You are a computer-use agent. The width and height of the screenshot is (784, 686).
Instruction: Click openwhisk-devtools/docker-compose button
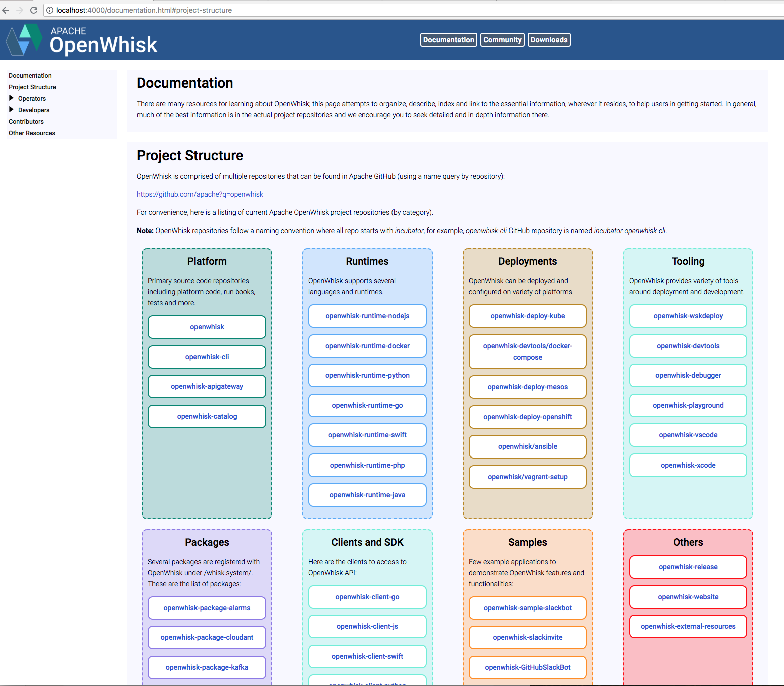(528, 351)
